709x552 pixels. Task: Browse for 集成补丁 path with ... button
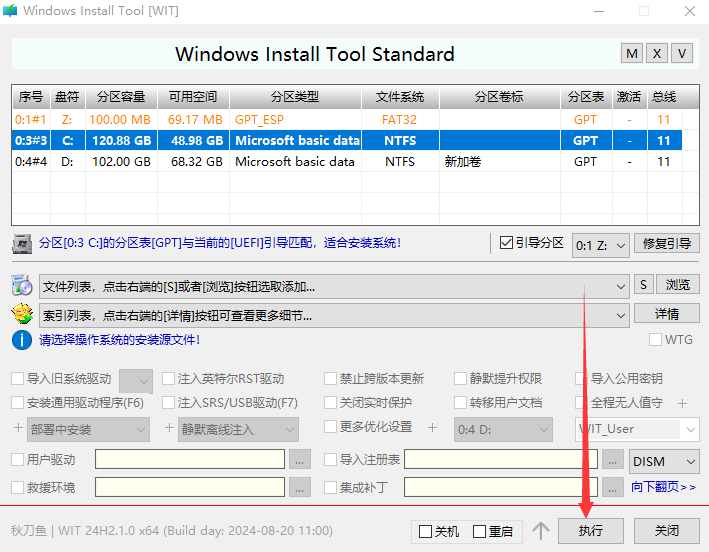click(612, 487)
